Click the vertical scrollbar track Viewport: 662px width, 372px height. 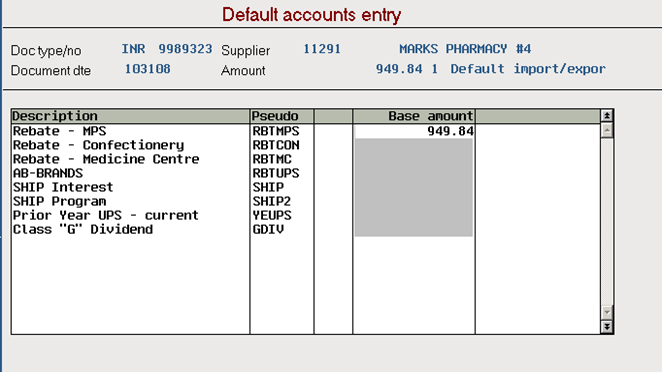click(x=607, y=221)
